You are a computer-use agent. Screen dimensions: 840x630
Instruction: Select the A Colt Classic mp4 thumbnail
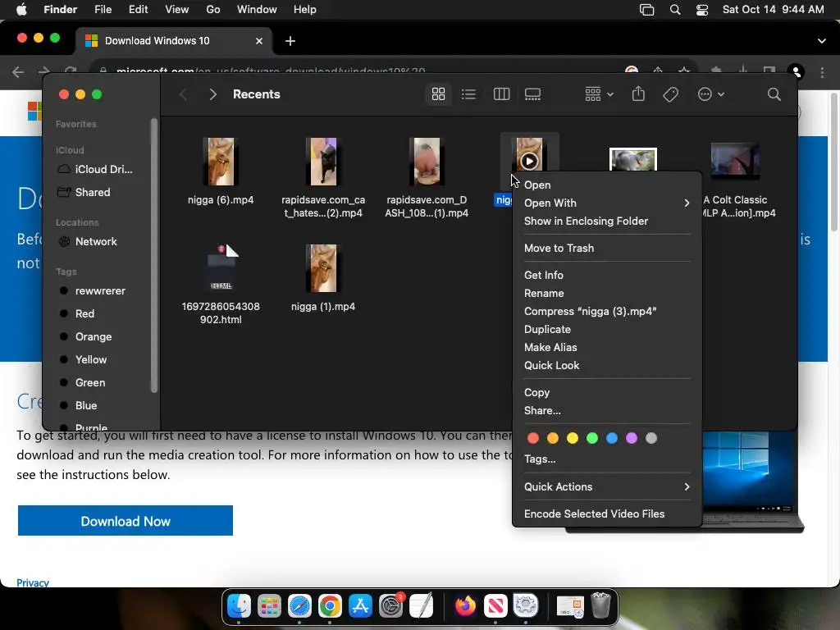735,161
